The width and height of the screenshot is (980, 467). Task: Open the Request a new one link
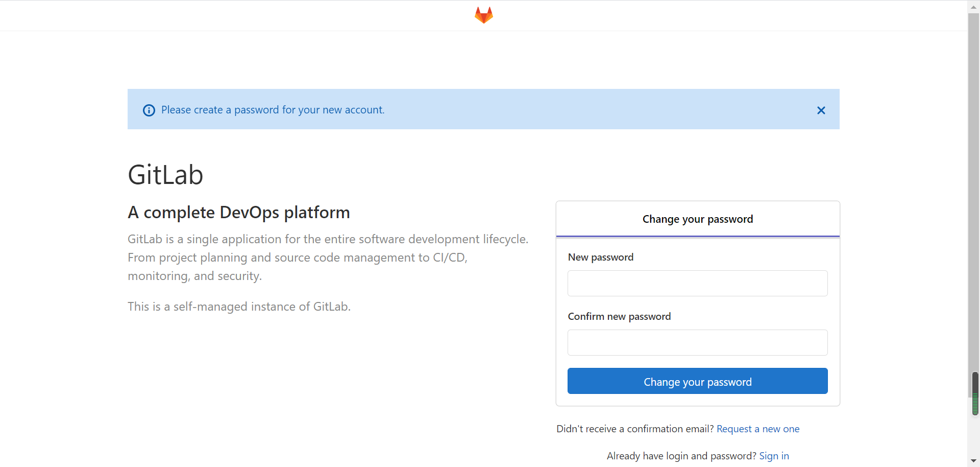758,429
